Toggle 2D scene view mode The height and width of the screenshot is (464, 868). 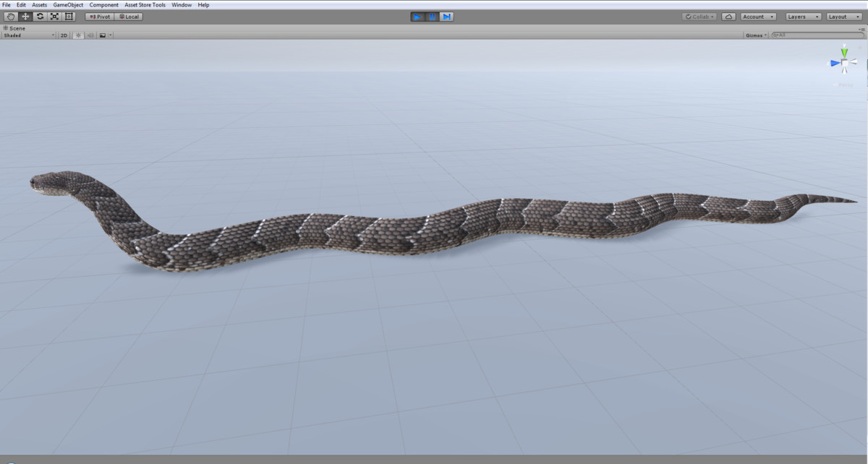(63, 35)
